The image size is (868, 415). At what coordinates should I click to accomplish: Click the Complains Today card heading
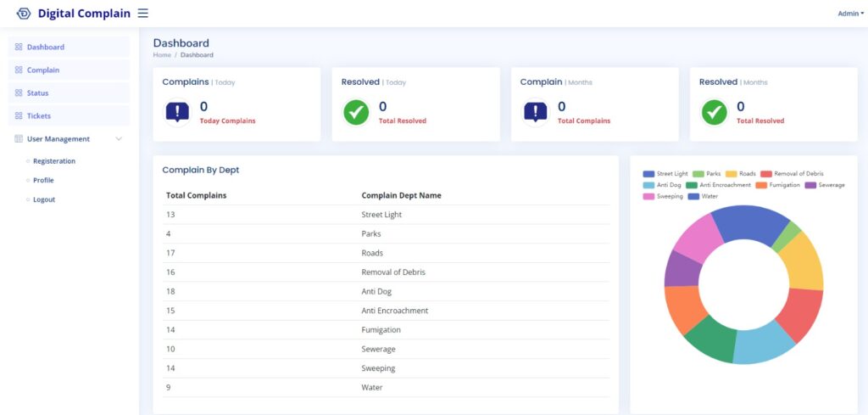198,82
